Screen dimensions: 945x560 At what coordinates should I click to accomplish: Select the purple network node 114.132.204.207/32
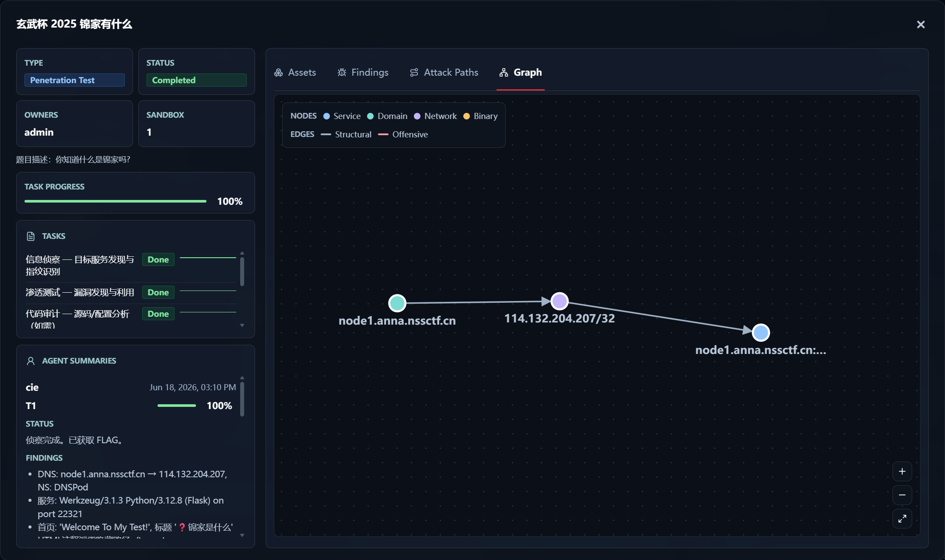click(560, 301)
